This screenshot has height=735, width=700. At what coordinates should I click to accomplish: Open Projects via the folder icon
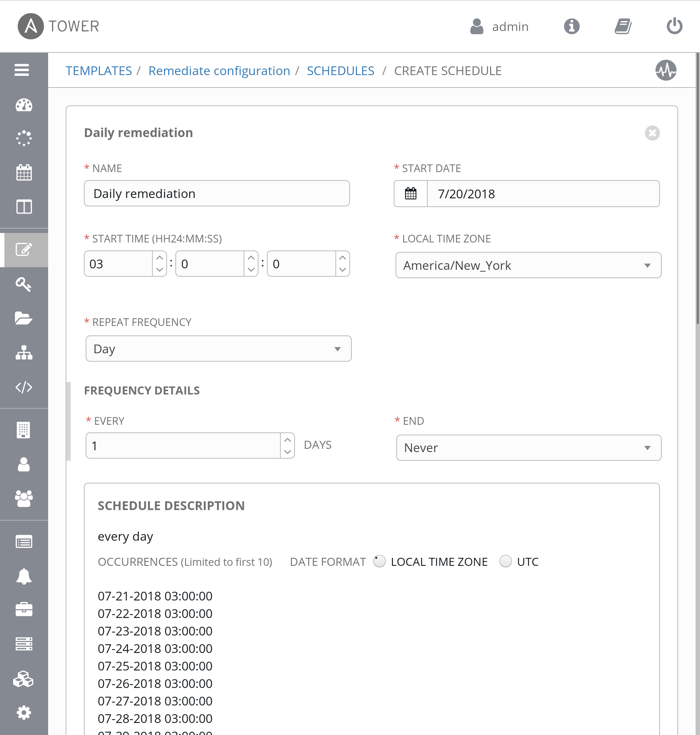tap(23, 318)
